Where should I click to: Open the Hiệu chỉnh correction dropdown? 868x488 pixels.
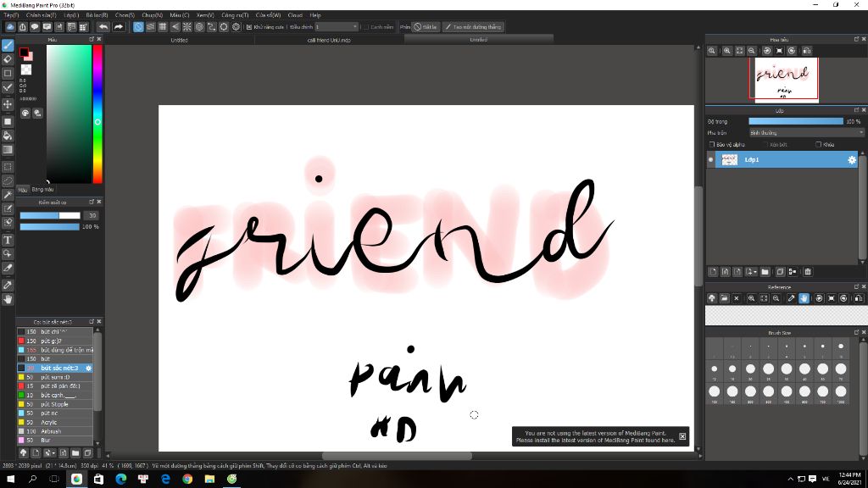[337, 26]
